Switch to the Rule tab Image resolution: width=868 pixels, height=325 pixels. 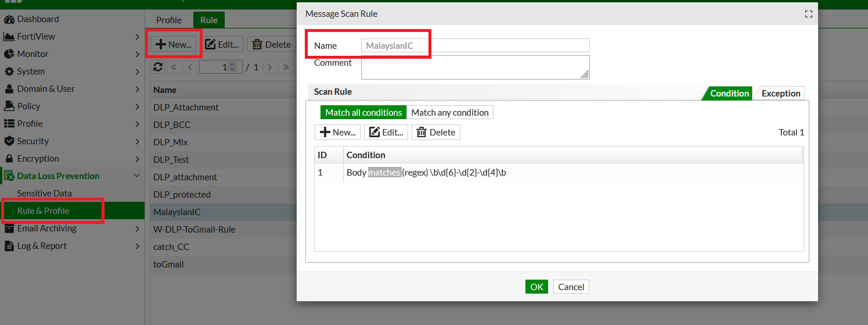point(209,20)
